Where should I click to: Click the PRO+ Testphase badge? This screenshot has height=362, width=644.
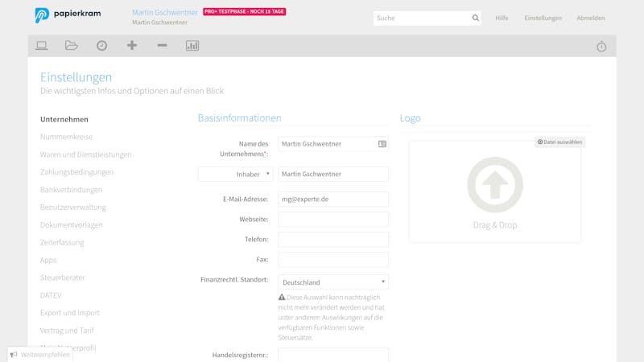click(245, 11)
